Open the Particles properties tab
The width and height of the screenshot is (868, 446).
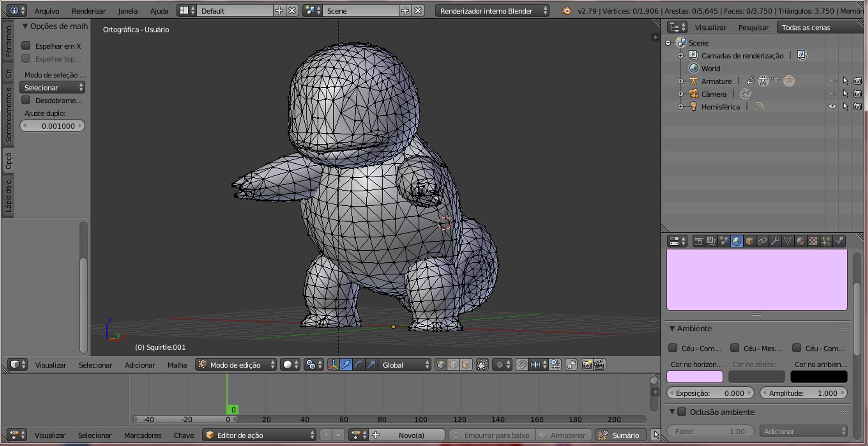(x=826, y=242)
